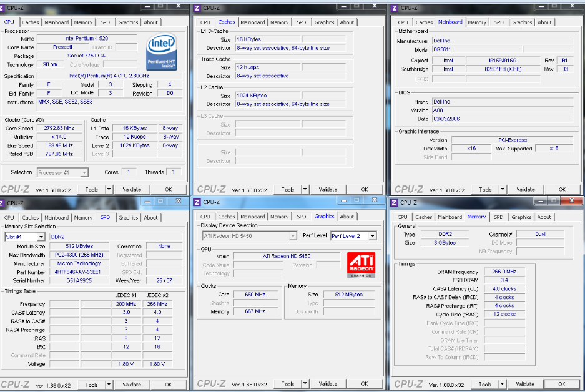This screenshot has width=585, height=392.
Task: Click the Trace Cache size '12 Kuops' field
Action: (x=267, y=67)
